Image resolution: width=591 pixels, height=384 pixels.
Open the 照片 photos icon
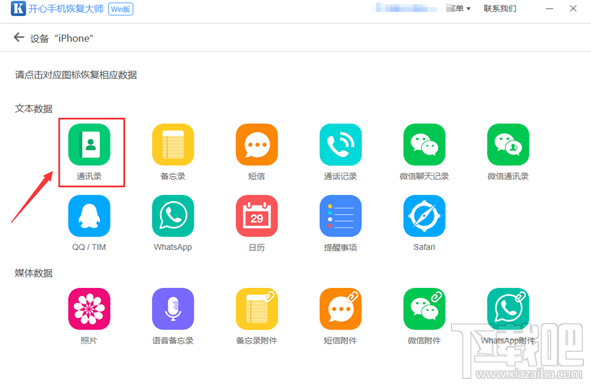[x=89, y=309]
